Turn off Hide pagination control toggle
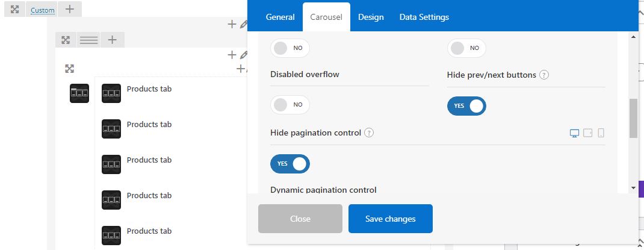 click(x=290, y=164)
